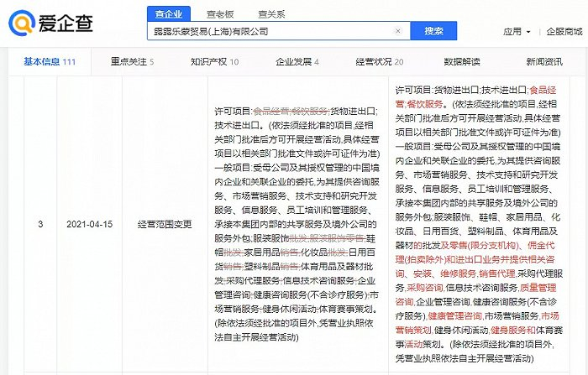
Task: Switch to the 查关系 search tab
Action: pos(271,14)
